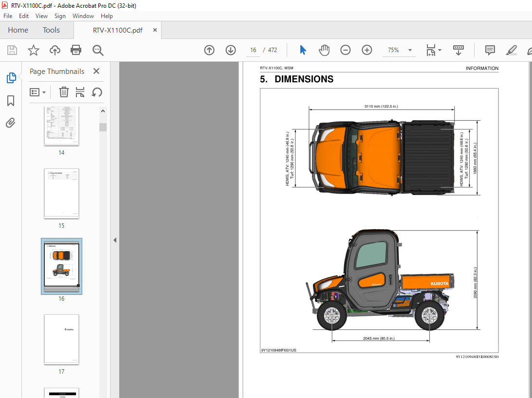Select the Highlight text pen tool

511,50
